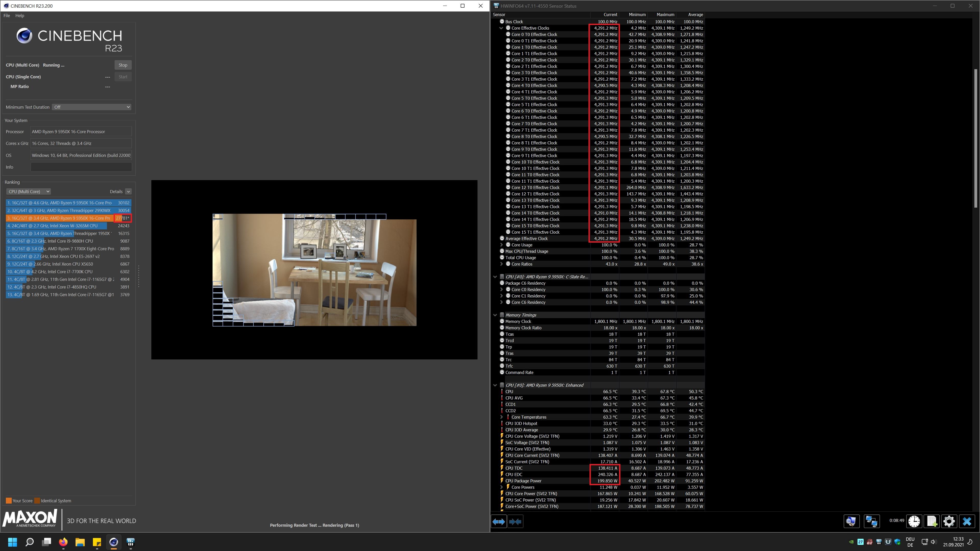
Task: Click the Bus Clock sensor icon in HWiNFO
Action: tap(502, 22)
